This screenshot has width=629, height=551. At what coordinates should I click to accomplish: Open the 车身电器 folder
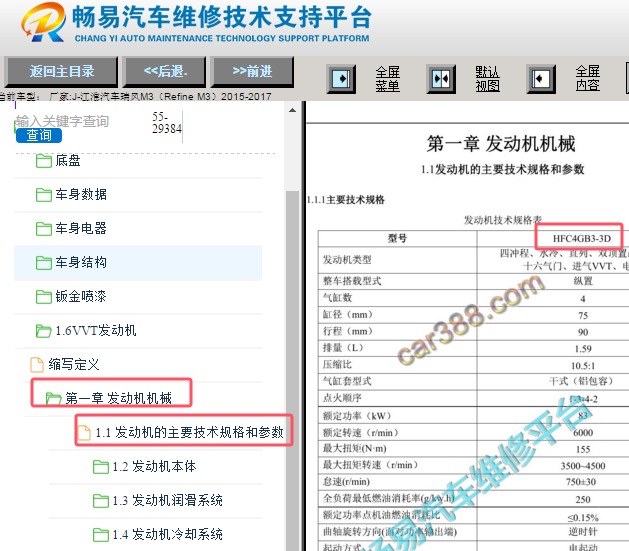tap(81, 229)
